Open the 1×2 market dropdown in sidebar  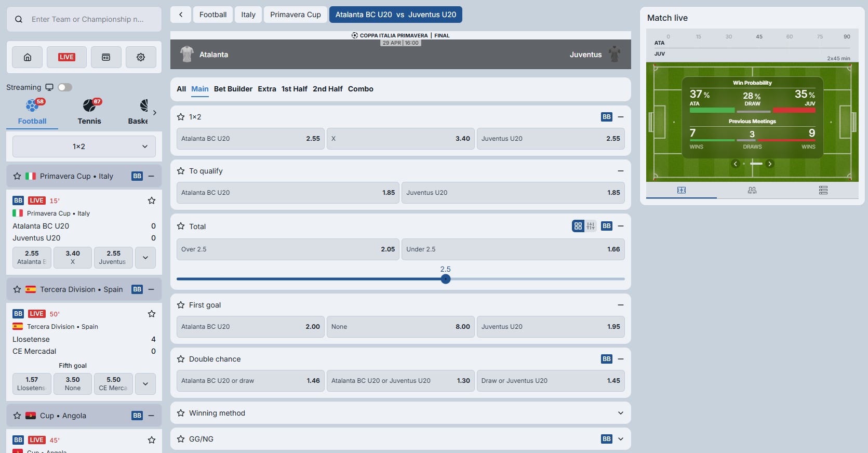(x=84, y=146)
